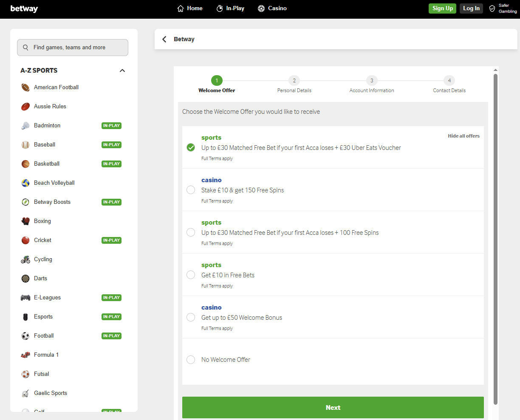The width and height of the screenshot is (520, 420).
Task: Click the Safer Gambling shield icon
Action: coord(492,8)
